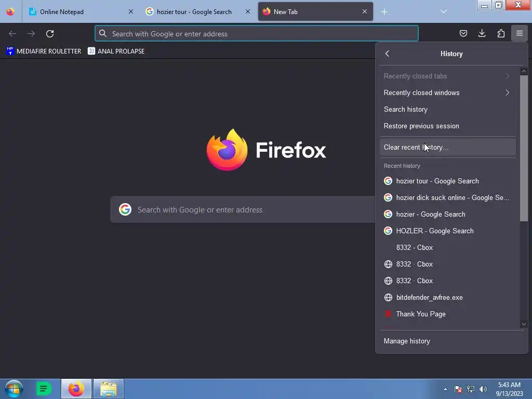Click Firefox taskbar icon
Viewport: 532px width, 399px height.
76,389
